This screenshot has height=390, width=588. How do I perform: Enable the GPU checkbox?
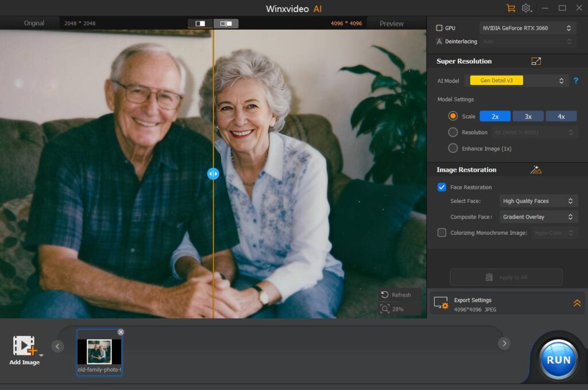pyautogui.click(x=439, y=28)
